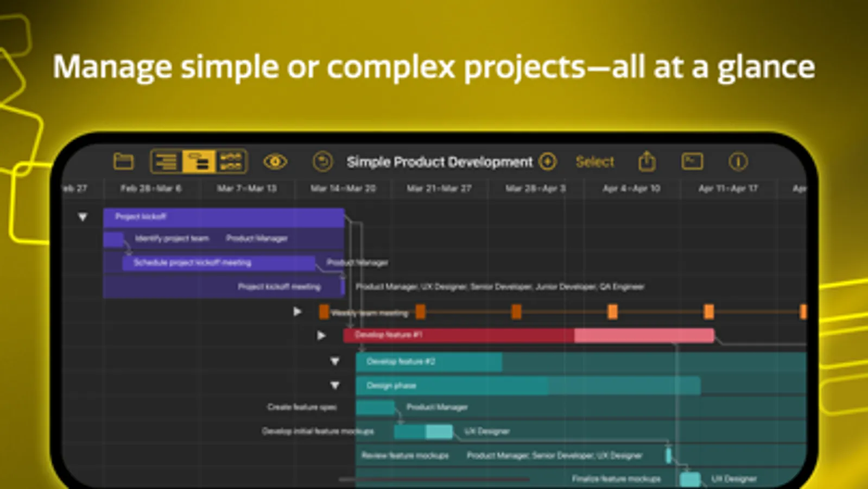Open the info inspector icon
The image size is (868, 489).
click(738, 161)
